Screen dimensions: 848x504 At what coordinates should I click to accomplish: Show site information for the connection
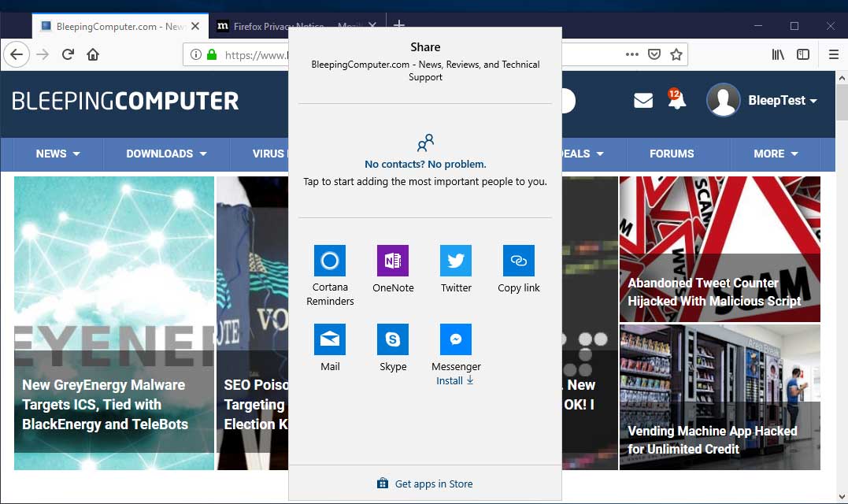click(196, 54)
